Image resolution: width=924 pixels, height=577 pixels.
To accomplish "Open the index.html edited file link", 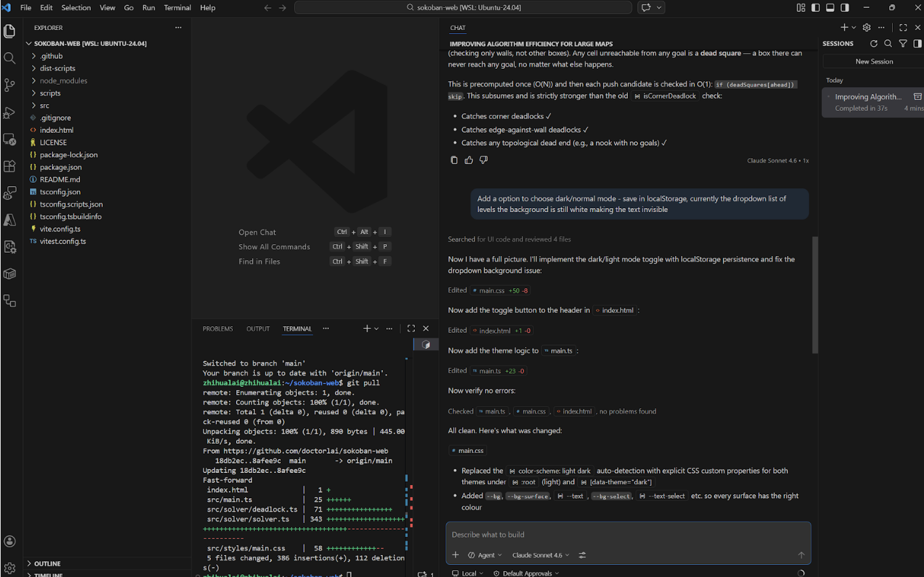I will tap(502, 330).
